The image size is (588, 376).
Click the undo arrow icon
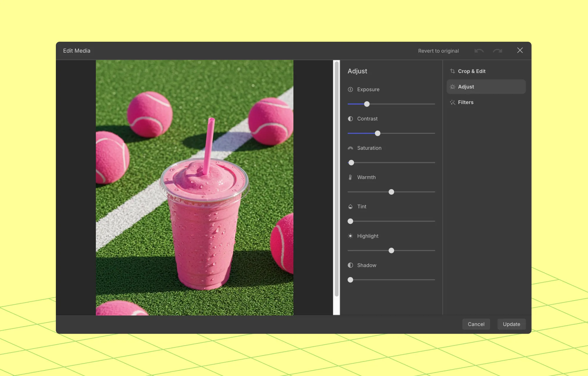coord(479,51)
